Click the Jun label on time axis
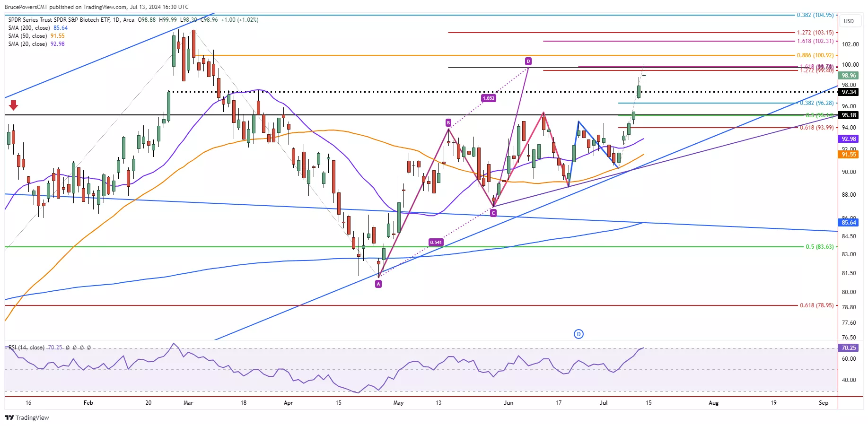Screen dimensions: 868x426 click(x=508, y=403)
